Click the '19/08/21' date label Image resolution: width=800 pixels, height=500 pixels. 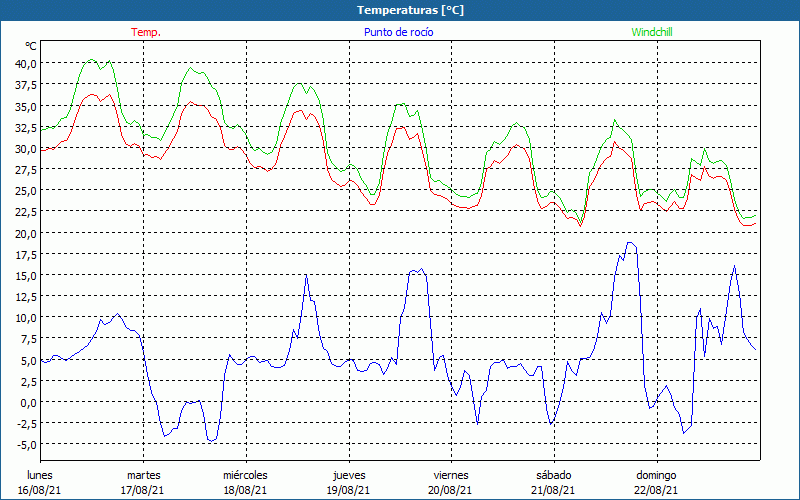click(349, 490)
